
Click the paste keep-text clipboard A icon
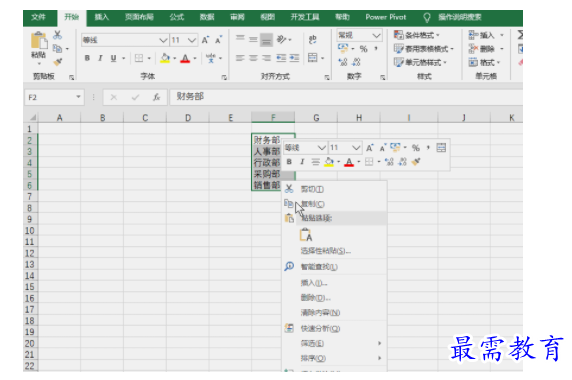[x=306, y=235]
